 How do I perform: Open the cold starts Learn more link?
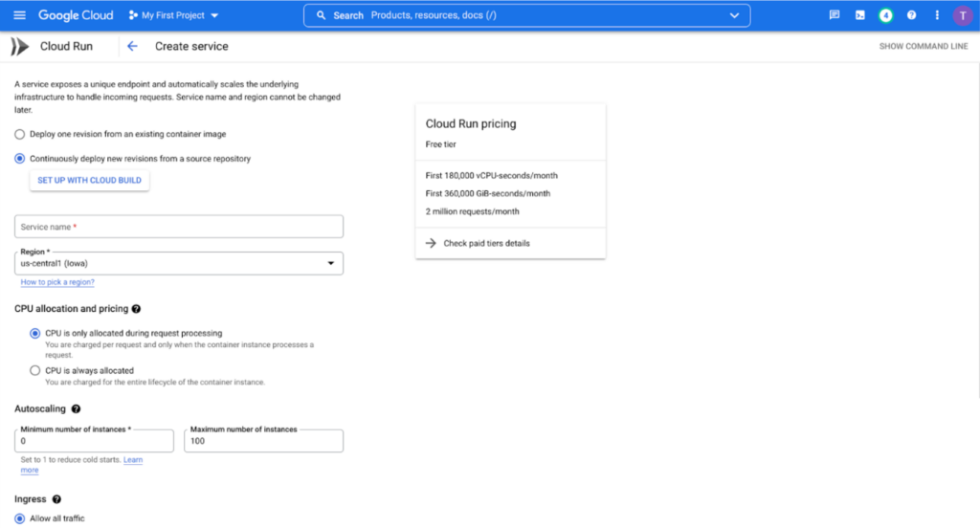coord(132,460)
